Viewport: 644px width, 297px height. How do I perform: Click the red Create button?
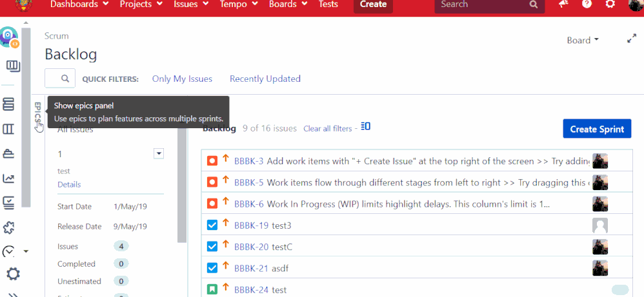[x=374, y=5]
